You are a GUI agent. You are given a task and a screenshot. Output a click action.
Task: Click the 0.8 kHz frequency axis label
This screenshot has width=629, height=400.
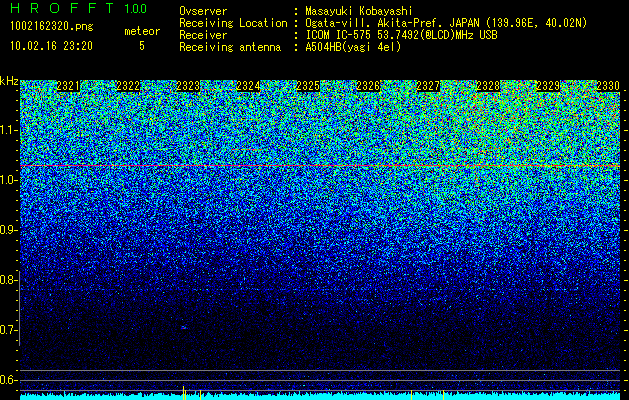[8, 280]
